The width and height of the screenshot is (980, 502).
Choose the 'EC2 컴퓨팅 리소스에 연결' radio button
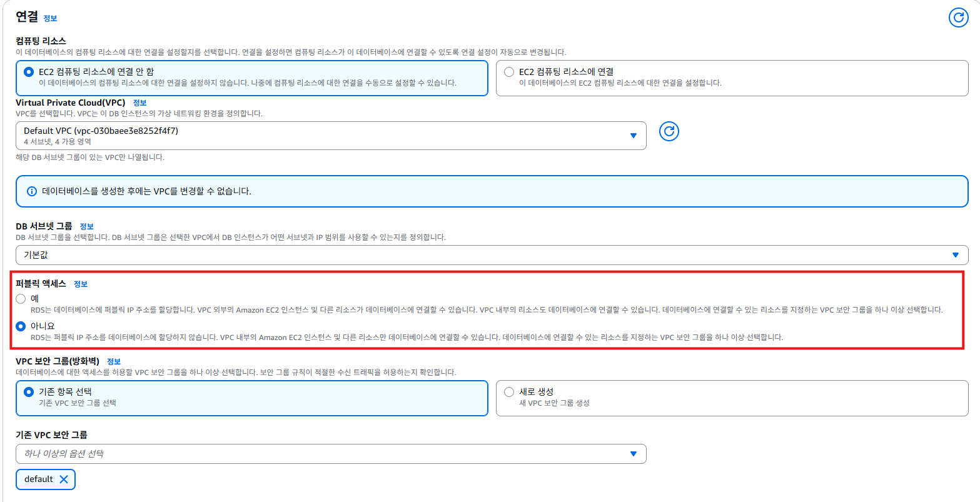coord(509,72)
